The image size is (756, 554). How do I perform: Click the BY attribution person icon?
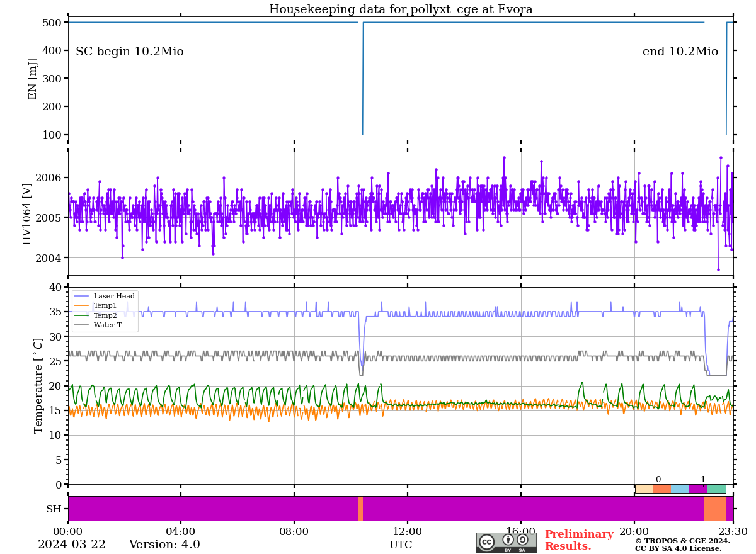(508, 540)
